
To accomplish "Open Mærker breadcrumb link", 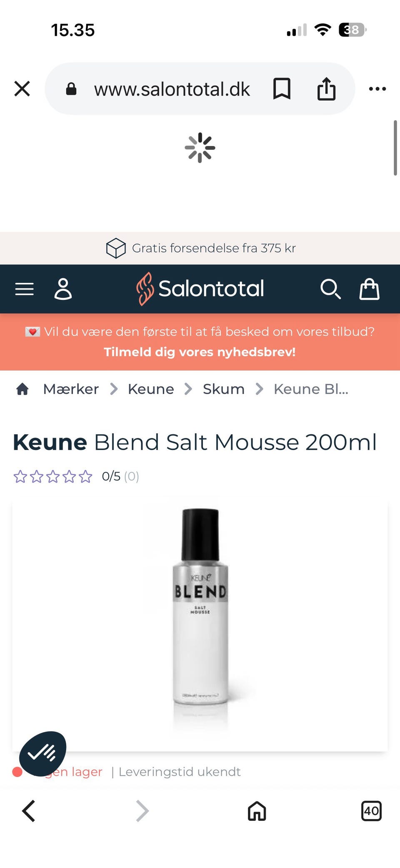I will [71, 389].
